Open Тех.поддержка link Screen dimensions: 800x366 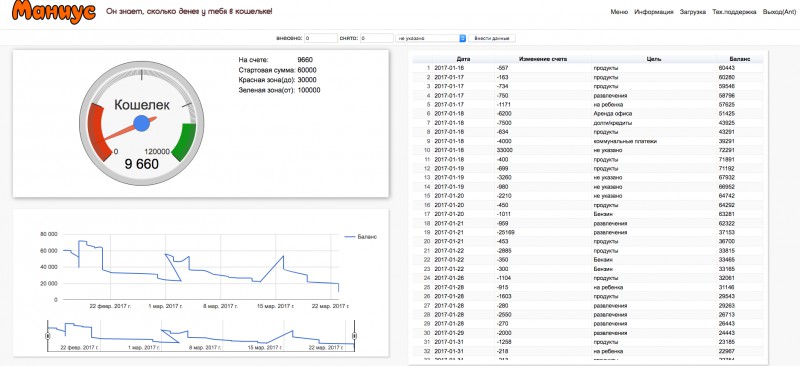coord(734,12)
